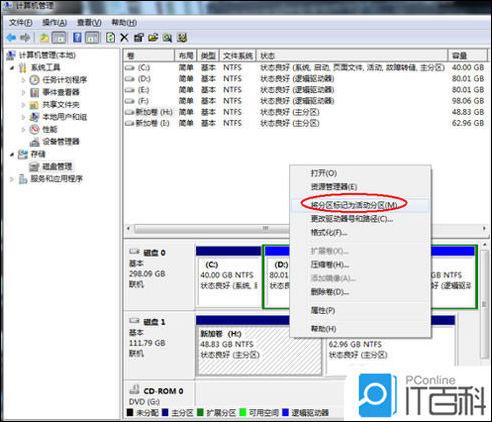Select 设备管理器 in the tree
The image size is (492, 422).
[x=61, y=142]
